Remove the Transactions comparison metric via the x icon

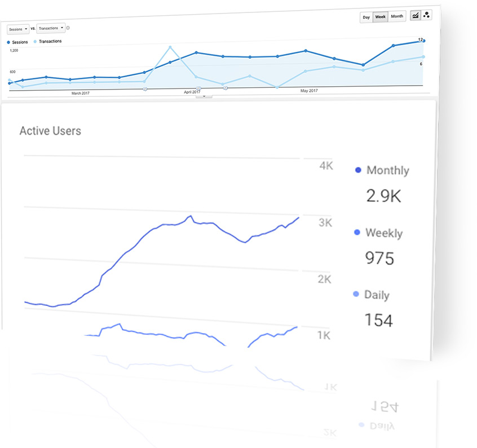click(x=68, y=28)
